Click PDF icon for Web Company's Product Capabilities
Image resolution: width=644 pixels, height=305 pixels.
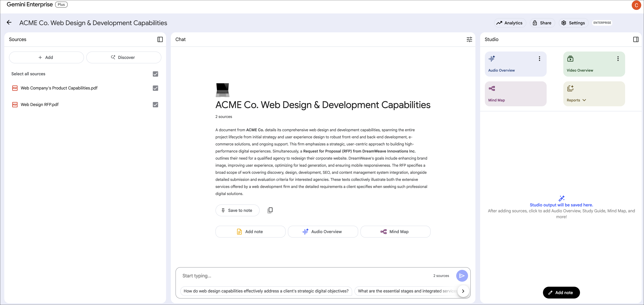click(x=15, y=88)
